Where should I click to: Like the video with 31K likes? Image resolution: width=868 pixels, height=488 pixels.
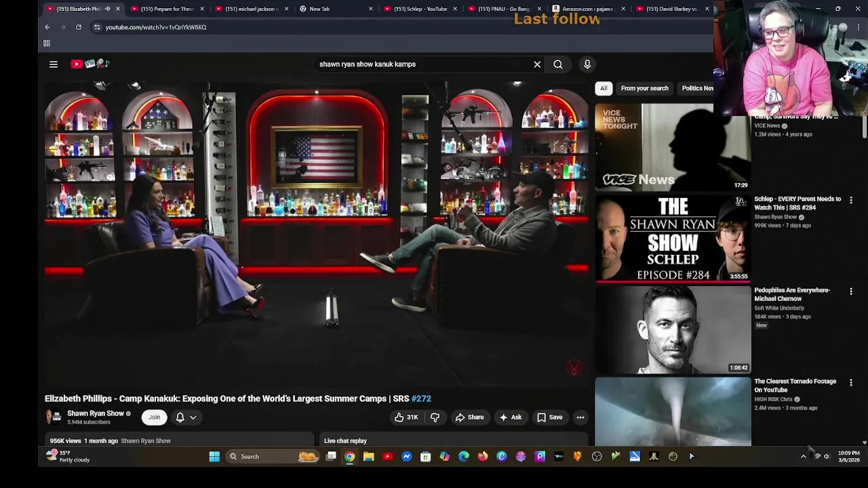pos(406,418)
